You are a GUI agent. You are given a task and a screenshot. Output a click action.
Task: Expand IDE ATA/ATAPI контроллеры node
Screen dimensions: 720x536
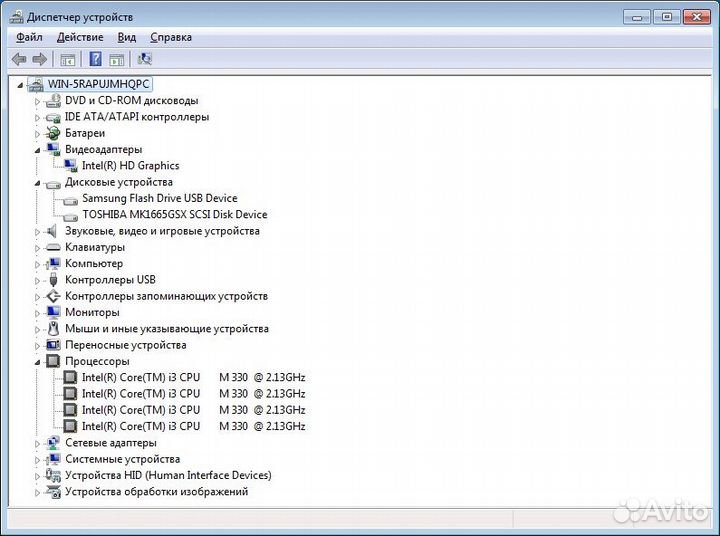pos(38,118)
